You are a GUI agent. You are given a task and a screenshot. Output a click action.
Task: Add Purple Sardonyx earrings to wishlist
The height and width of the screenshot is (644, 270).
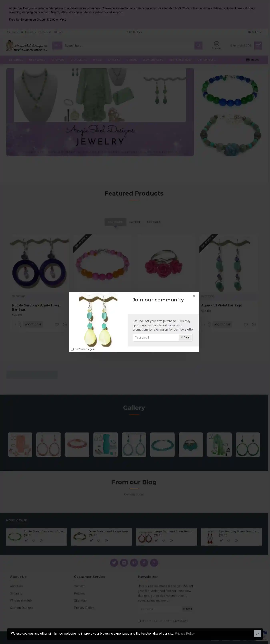[x=57, y=325]
